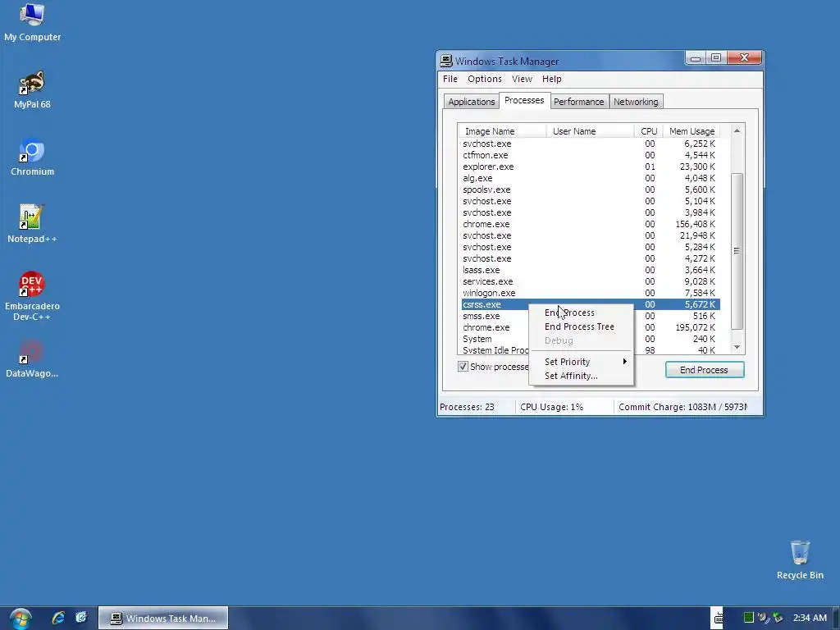Close the Windows Task Manager window

point(744,58)
